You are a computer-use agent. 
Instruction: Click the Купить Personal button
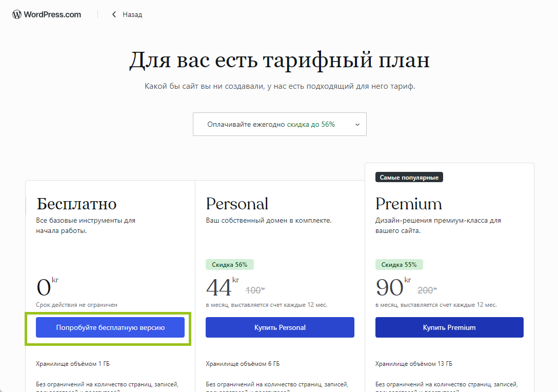[x=280, y=327]
